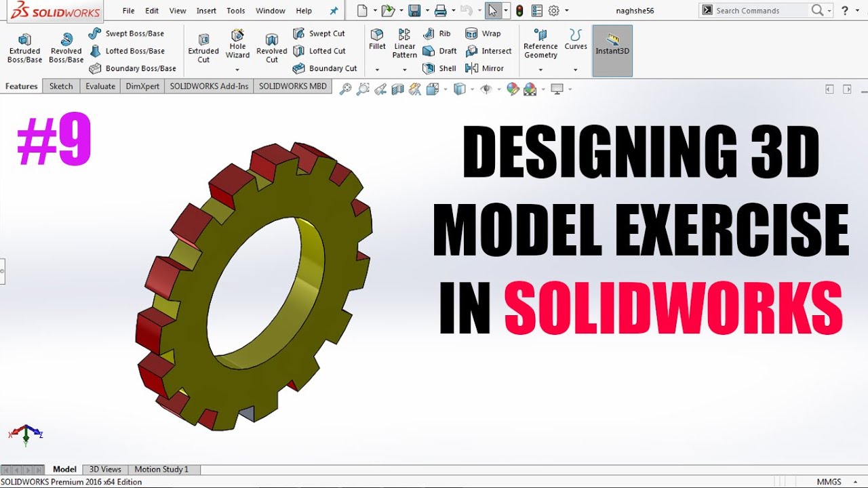The height and width of the screenshot is (488, 868).
Task: Open the Help question mark menu
Action: 844,10
